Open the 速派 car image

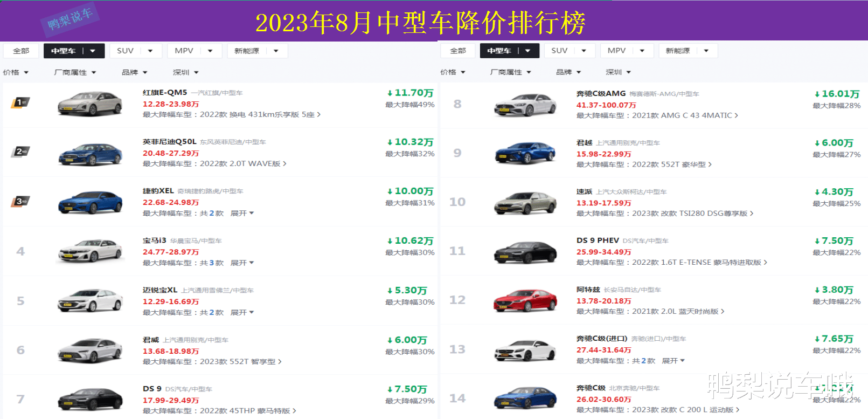click(525, 203)
